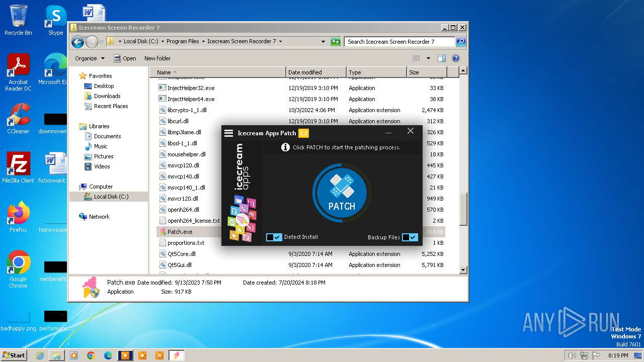Sort by the Type column header
The width and height of the screenshot is (644, 362).
pos(376,72)
